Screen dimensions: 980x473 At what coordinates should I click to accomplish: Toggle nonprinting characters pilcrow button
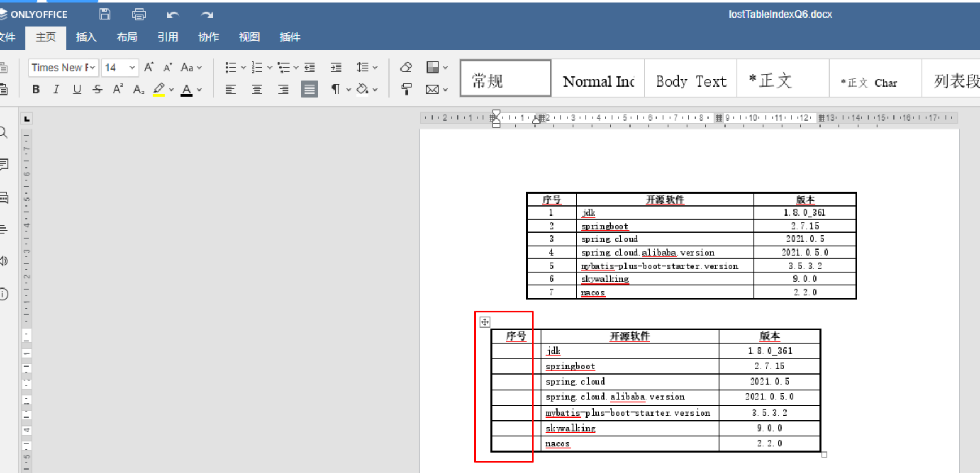tap(335, 89)
